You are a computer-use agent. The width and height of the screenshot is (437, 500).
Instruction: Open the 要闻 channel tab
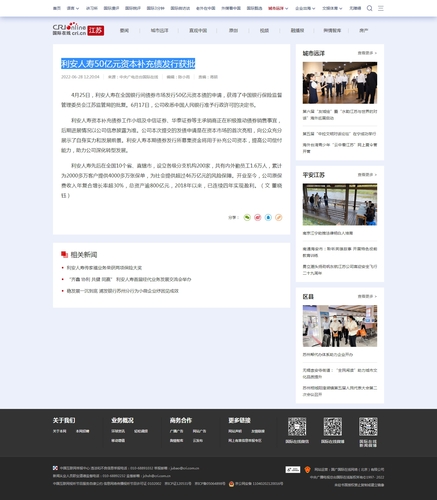(x=124, y=30)
